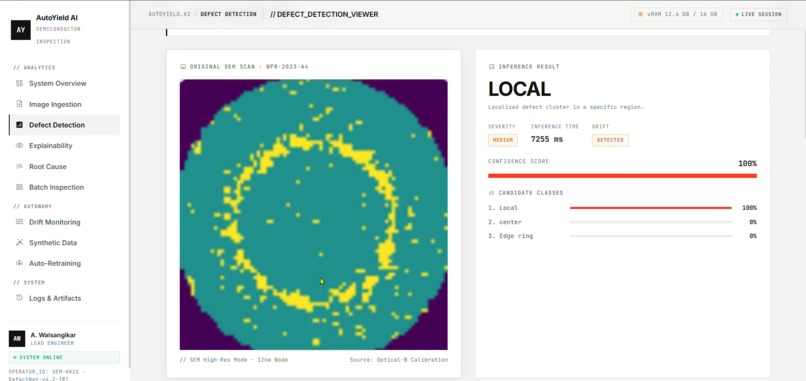
Task: Click the 'Localized defect cluster' description
Action: [x=566, y=107]
